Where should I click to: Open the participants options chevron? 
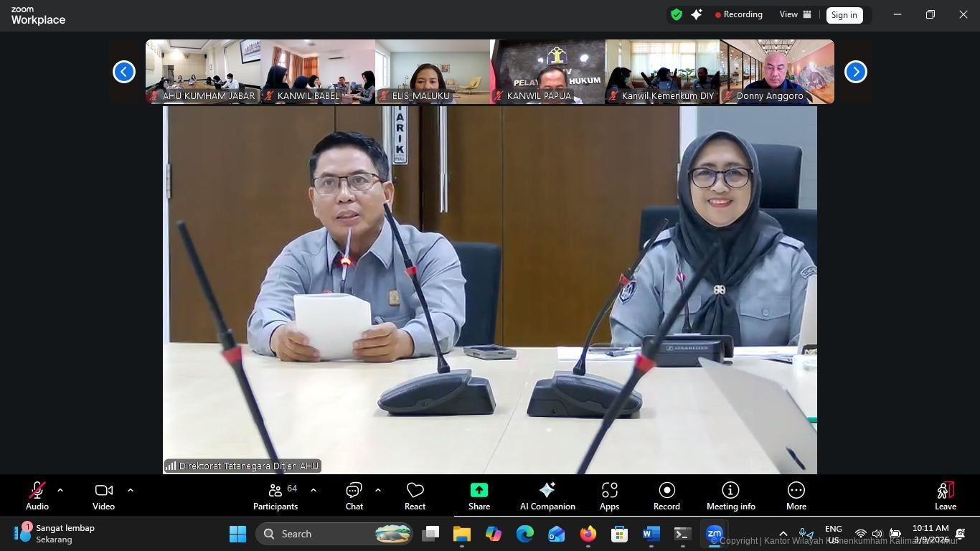tap(314, 490)
